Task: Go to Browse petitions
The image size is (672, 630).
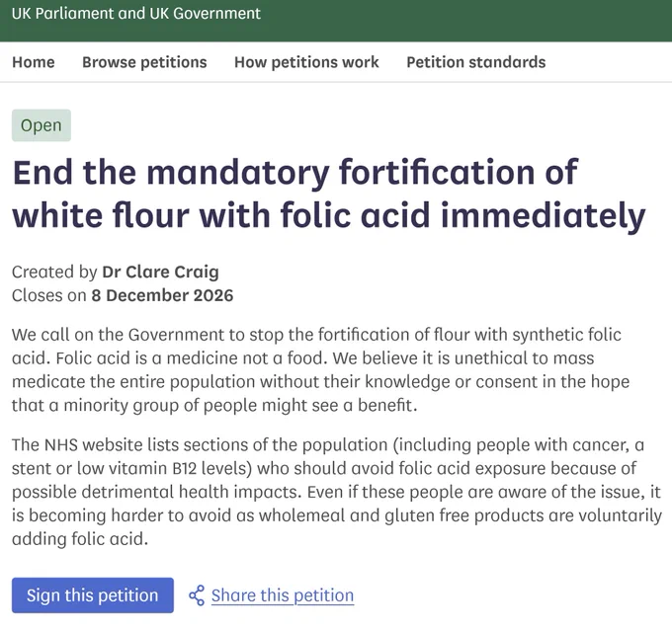Action: tap(144, 62)
